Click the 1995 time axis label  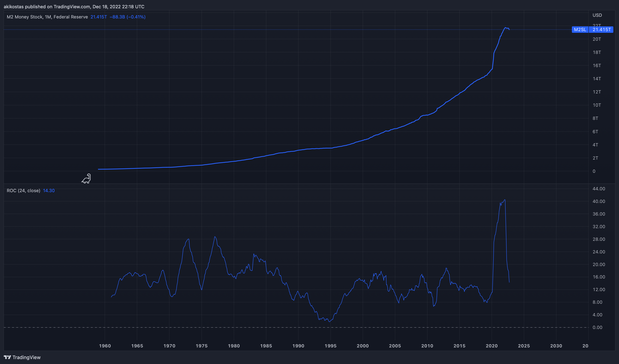pyautogui.click(x=330, y=346)
